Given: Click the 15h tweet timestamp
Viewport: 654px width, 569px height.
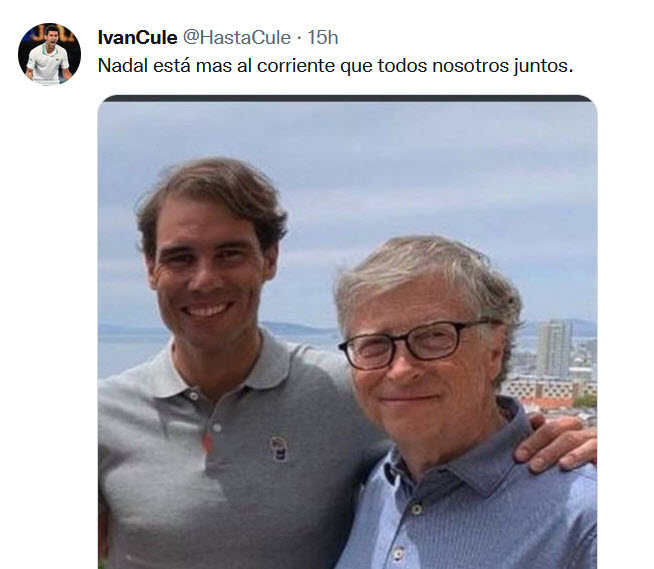Looking at the screenshot, I should (322, 38).
